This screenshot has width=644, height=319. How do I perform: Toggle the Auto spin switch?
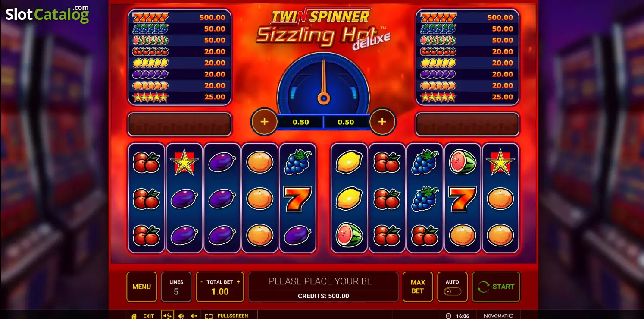click(x=453, y=291)
